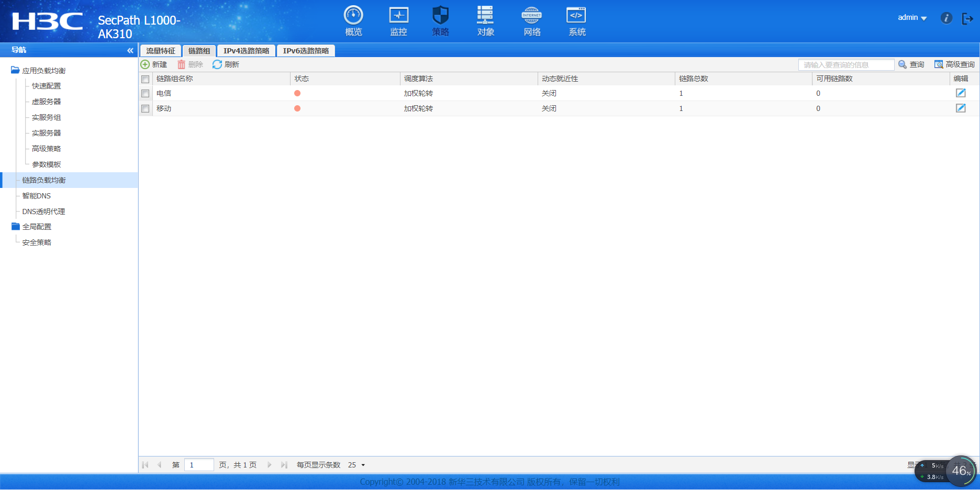Select 虚服务器 in navigation tree
980x490 pixels.
pyautogui.click(x=47, y=102)
